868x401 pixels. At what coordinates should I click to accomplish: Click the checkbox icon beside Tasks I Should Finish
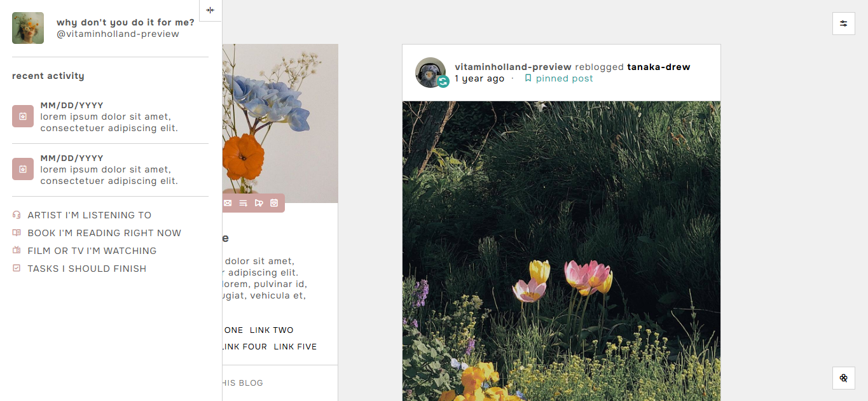(x=17, y=269)
